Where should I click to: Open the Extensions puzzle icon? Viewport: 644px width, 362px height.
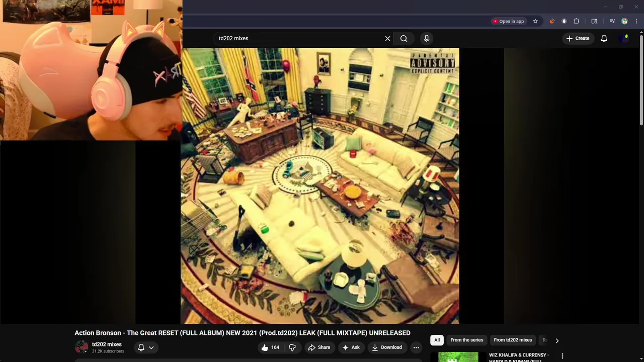coord(577,21)
